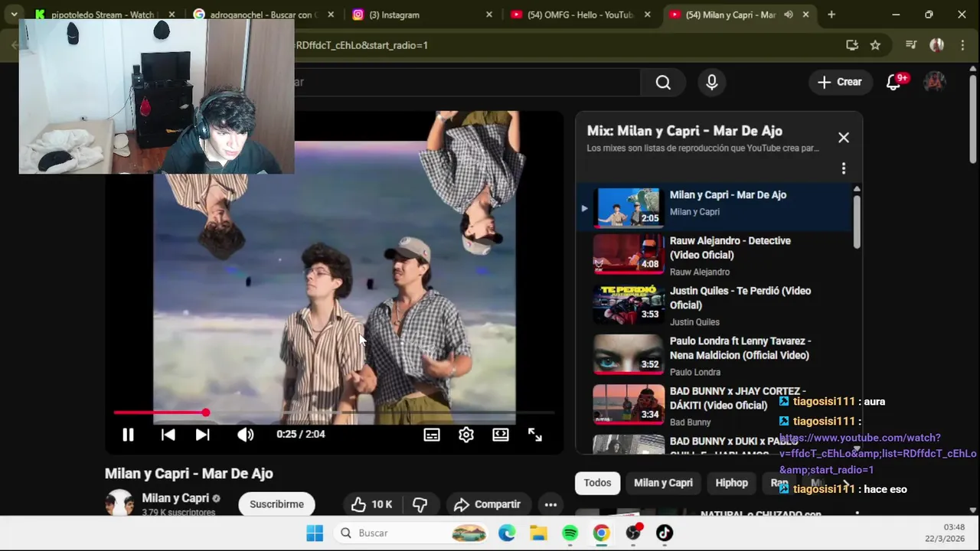Switch to the pipotoledo Stream tab
Screen dimensions: 980x551
pos(103,15)
